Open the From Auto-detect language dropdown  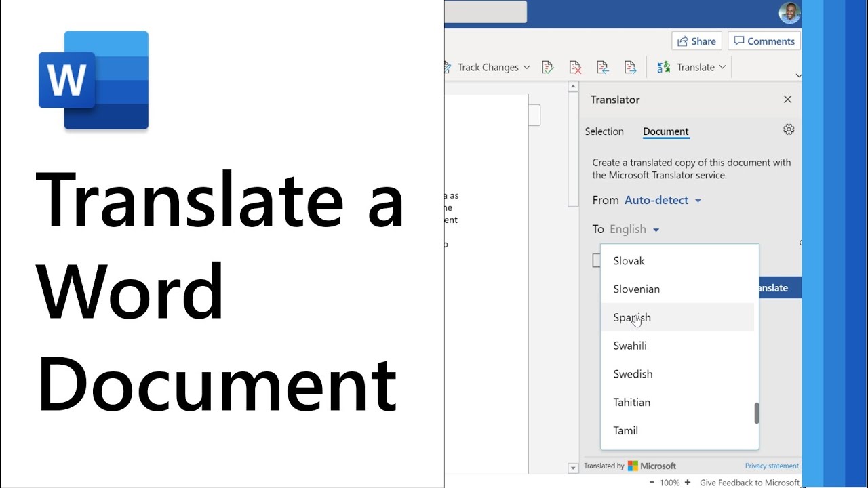click(x=663, y=200)
